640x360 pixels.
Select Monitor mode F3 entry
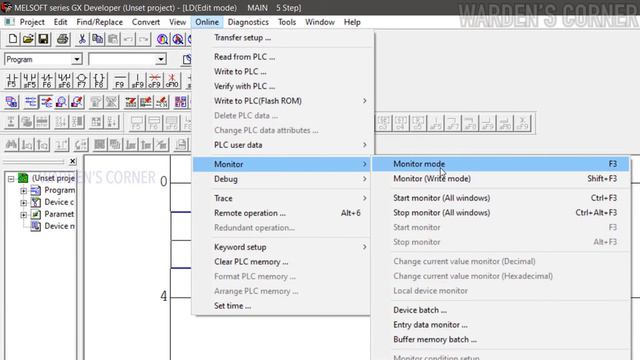click(x=501, y=164)
